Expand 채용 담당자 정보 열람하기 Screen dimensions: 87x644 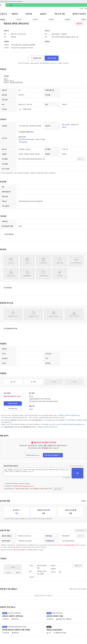click(x=53, y=455)
